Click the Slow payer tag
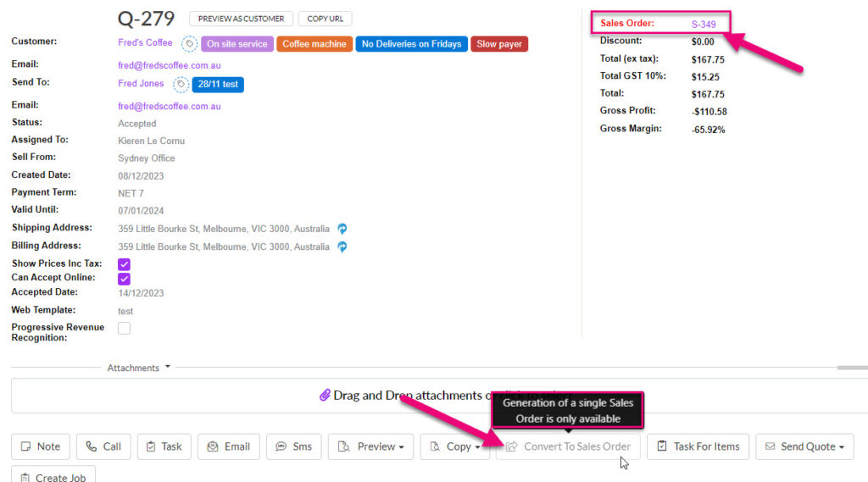Screen dimensions: 868x482 pyautogui.click(x=499, y=44)
